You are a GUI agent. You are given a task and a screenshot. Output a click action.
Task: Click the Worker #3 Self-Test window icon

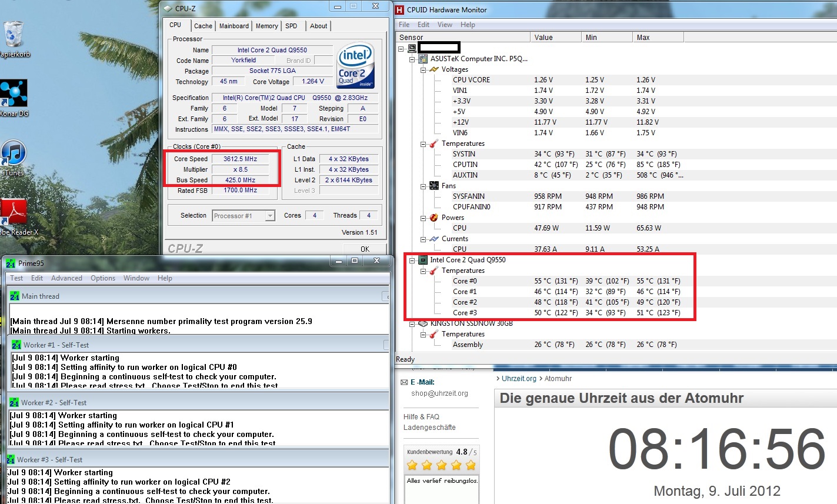11,459
